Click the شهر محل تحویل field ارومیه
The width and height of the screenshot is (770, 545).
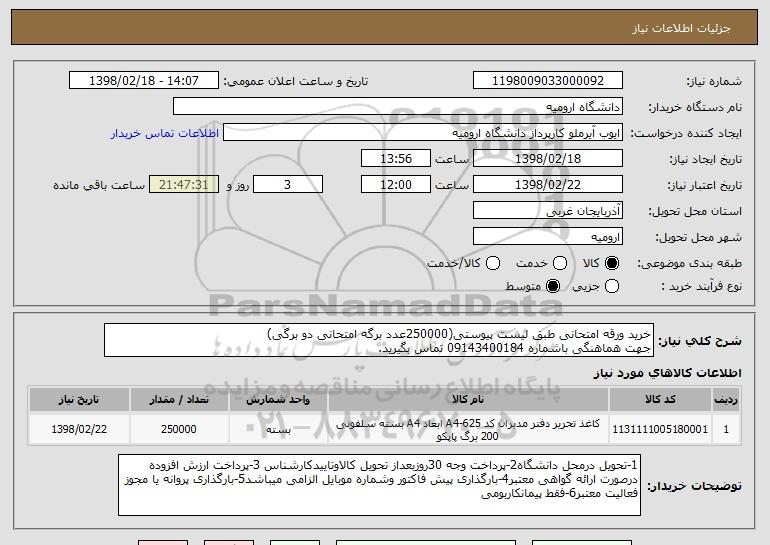548,237
